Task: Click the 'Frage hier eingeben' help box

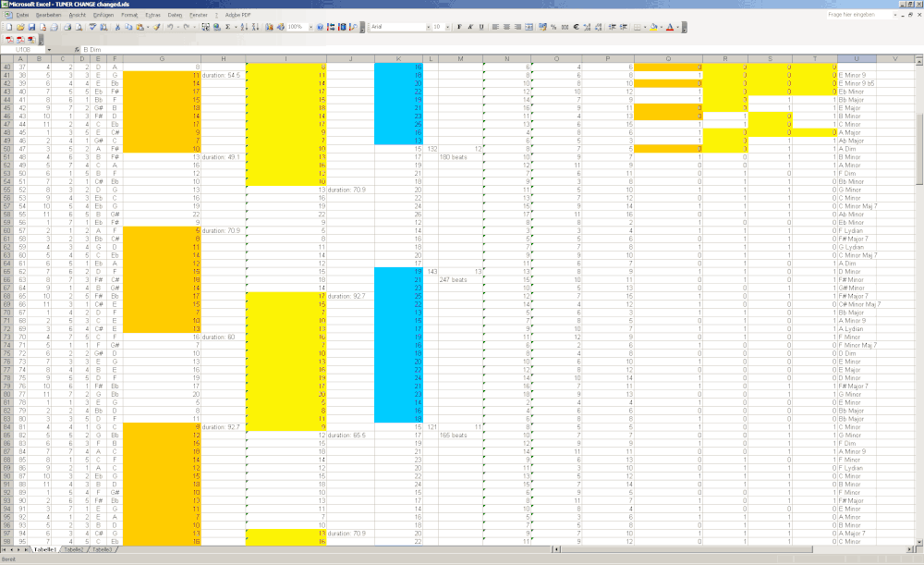Action: click(861, 14)
